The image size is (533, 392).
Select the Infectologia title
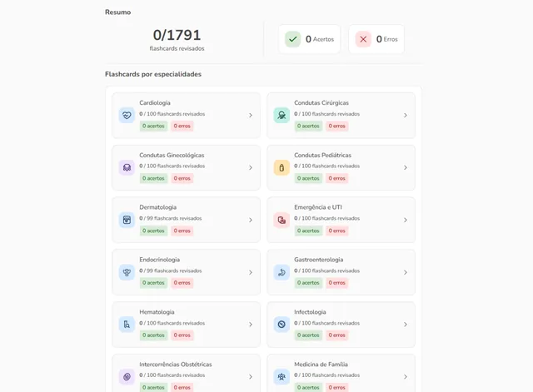tap(310, 312)
